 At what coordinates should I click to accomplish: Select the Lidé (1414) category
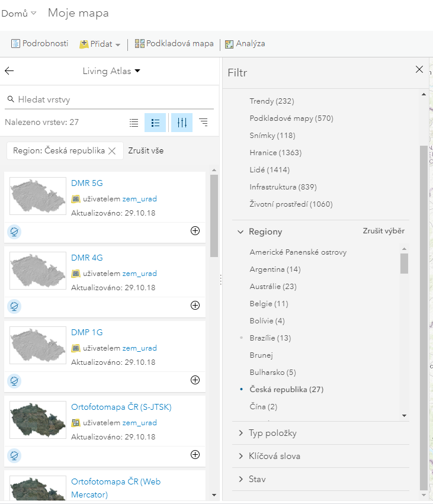point(270,170)
